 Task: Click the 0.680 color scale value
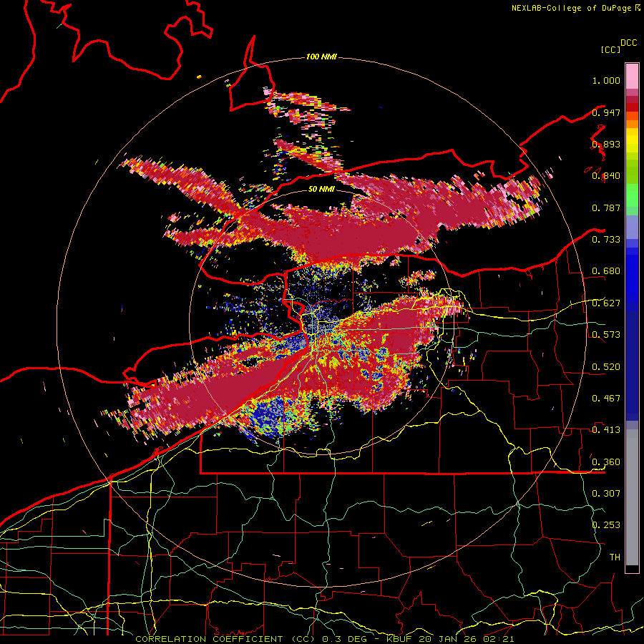pyautogui.click(x=606, y=271)
